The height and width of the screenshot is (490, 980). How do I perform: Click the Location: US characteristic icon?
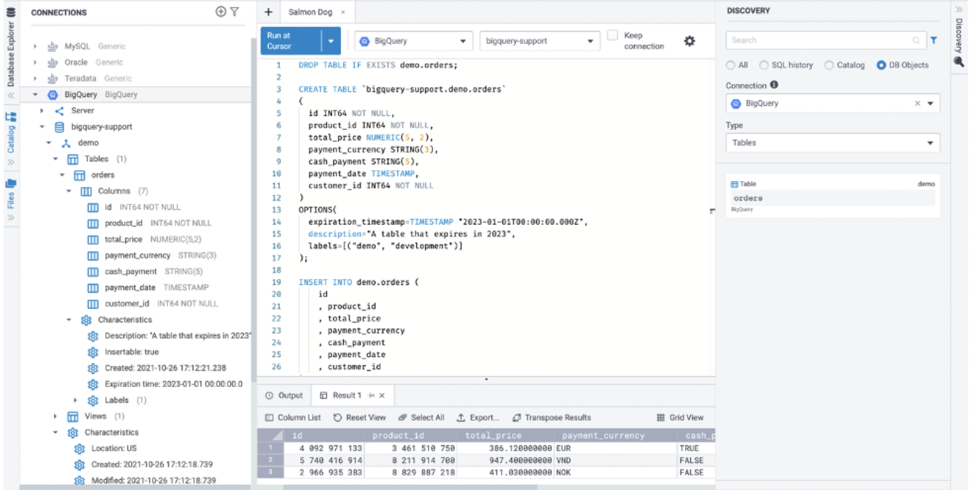point(80,448)
